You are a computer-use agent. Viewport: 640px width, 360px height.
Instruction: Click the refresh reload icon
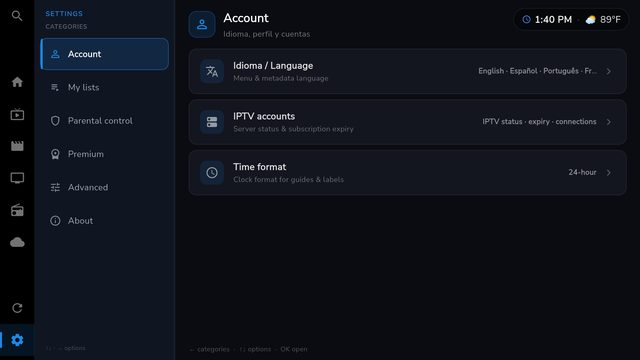17,308
